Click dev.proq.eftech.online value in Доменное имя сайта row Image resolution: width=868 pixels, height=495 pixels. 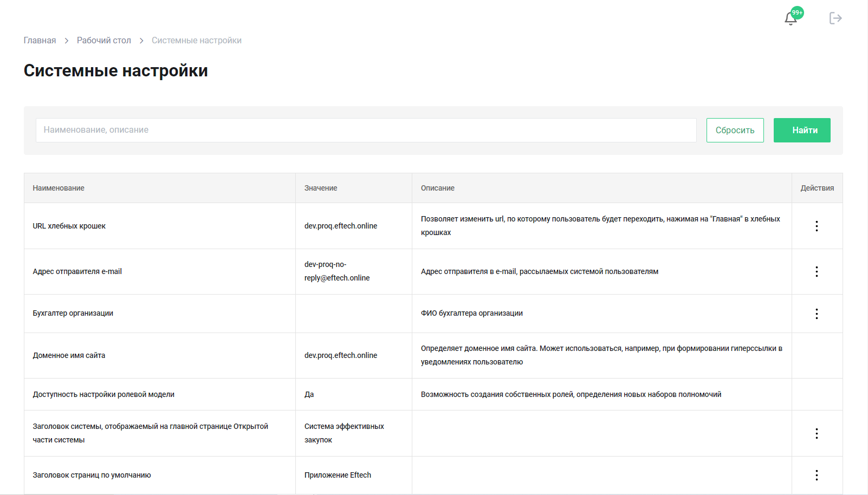pyautogui.click(x=341, y=355)
